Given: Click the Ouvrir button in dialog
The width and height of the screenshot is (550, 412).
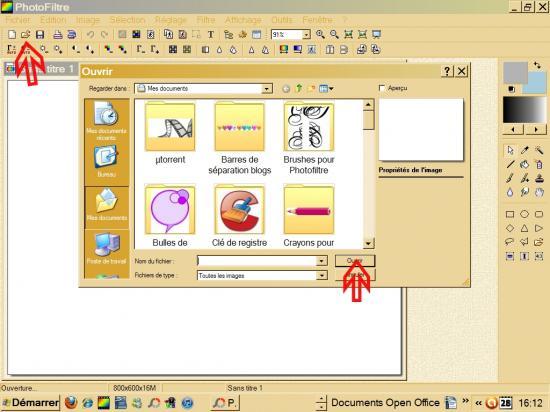Looking at the screenshot, I should [x=355, y=261].
